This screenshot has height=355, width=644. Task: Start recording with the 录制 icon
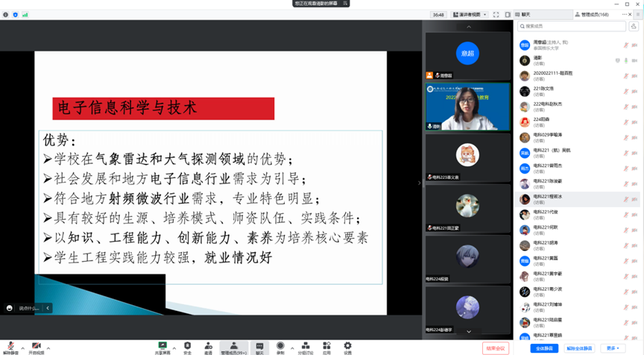pos(280,346)
